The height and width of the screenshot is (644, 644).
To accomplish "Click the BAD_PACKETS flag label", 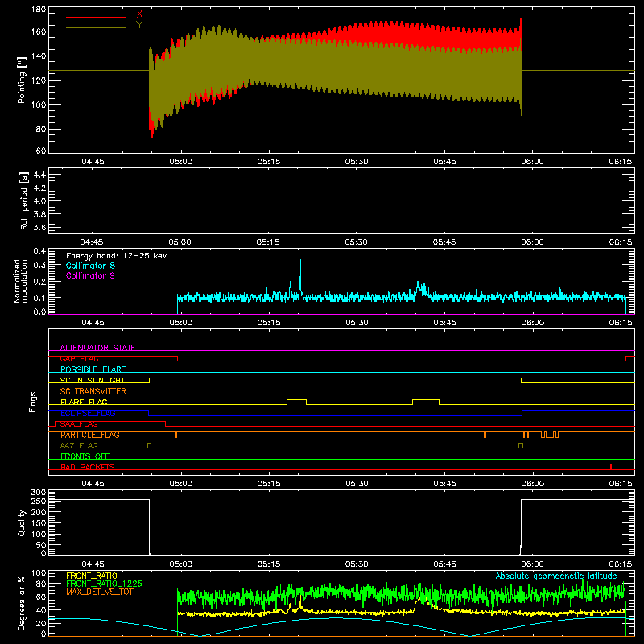I will [x=88, y=467].
